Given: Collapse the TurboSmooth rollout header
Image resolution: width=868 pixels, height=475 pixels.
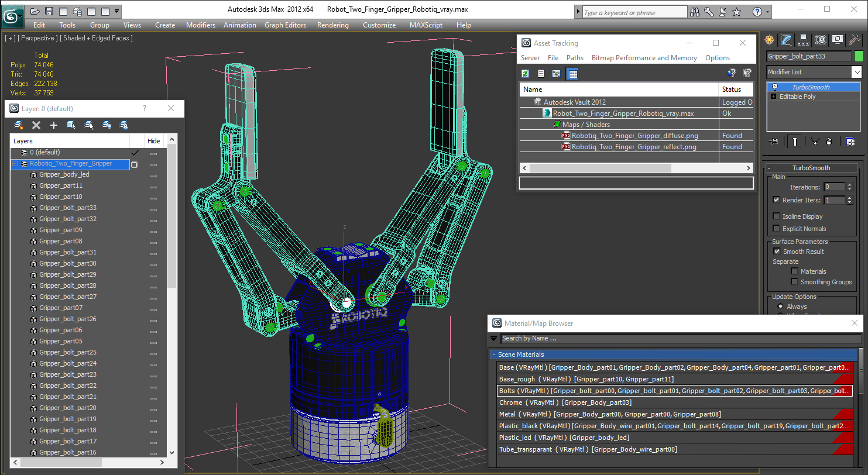Looking at the screenshot, I should [811, 168].
